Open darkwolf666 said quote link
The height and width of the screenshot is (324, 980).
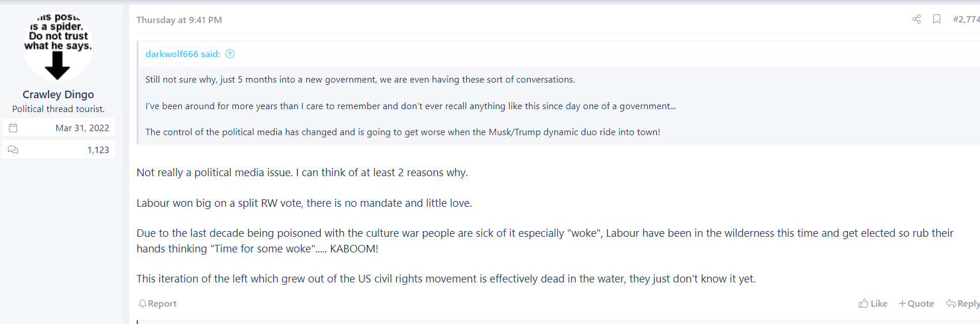click(x=183, y=54)
